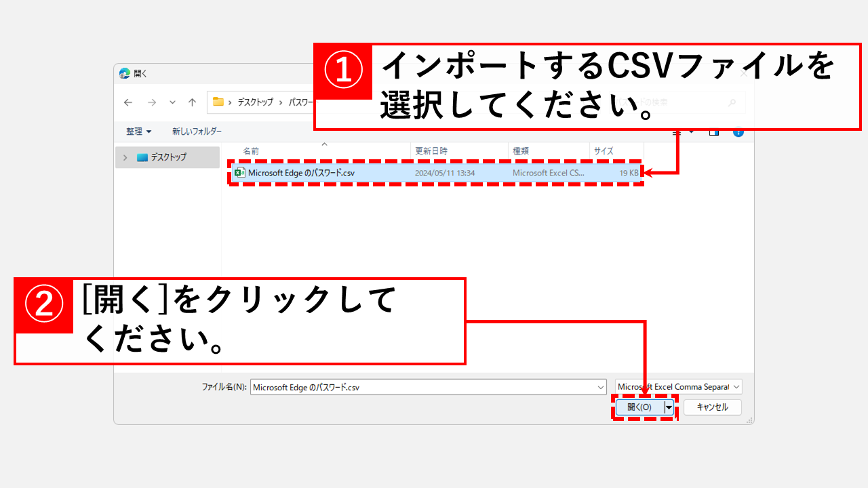Select the file Microsoft Edge のパスワード.csv
The height and width of the screenshot is (488, 868).
436,173
